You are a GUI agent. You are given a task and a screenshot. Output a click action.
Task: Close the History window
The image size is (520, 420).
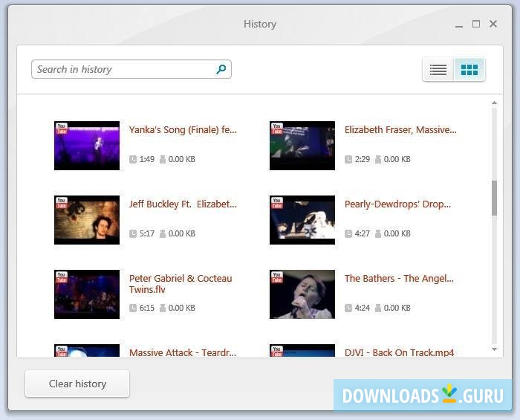(493, 24)
